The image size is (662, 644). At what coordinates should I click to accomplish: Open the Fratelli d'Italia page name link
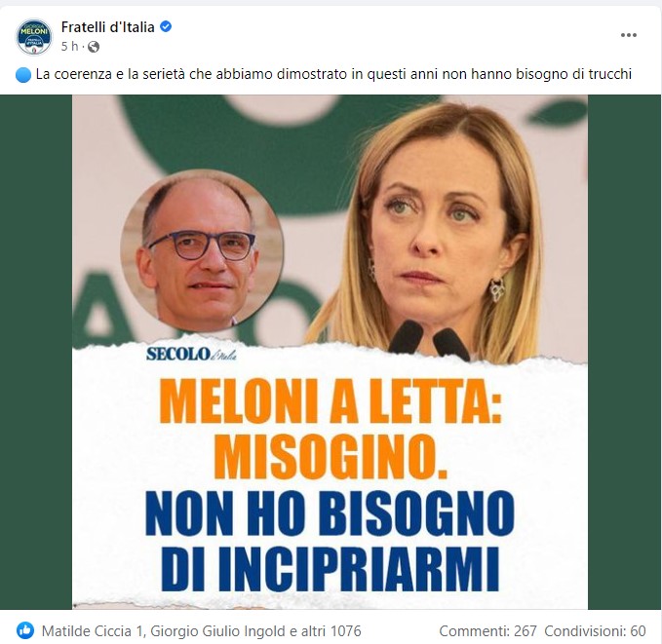pyautogui.click(x=107, y=27)
